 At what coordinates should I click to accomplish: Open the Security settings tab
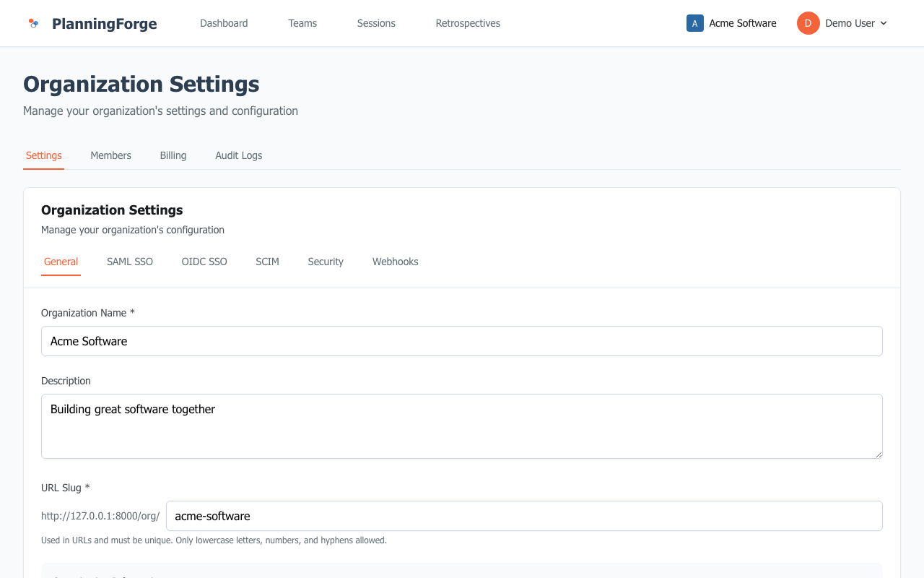(326, 262)
